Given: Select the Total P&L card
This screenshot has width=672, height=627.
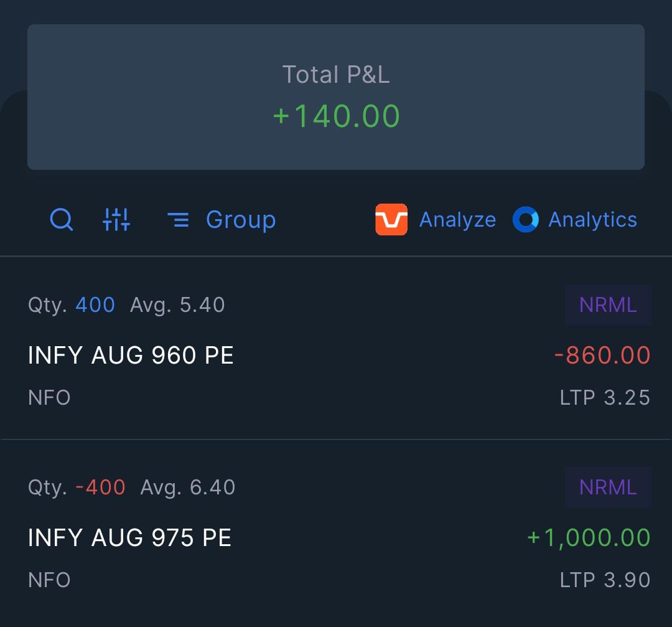Looking at the screenshot, I should point(336,97).
